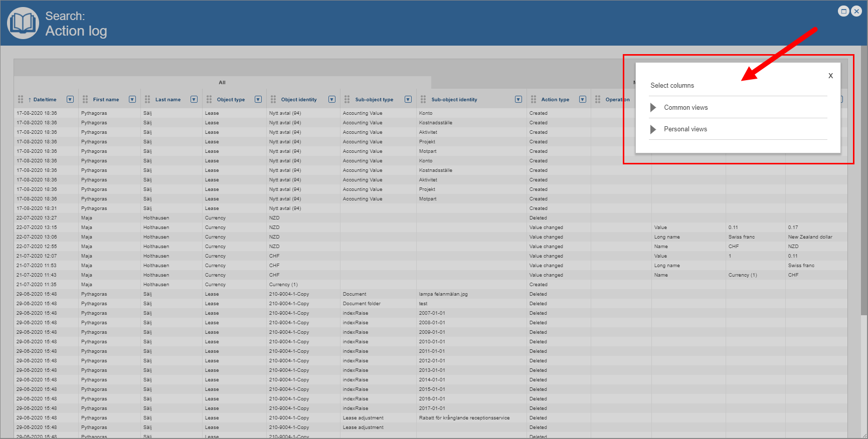Image resolution: width=868 pixels, height=439 pixels.
Task: Expand the Personal views section
Action: (x=653, y=129)
